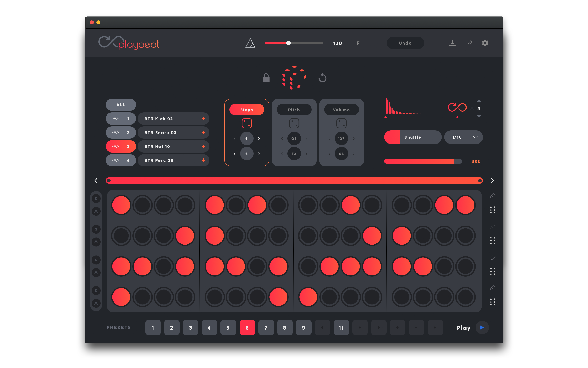Shift pattern right with arrow

click(492, 180)
